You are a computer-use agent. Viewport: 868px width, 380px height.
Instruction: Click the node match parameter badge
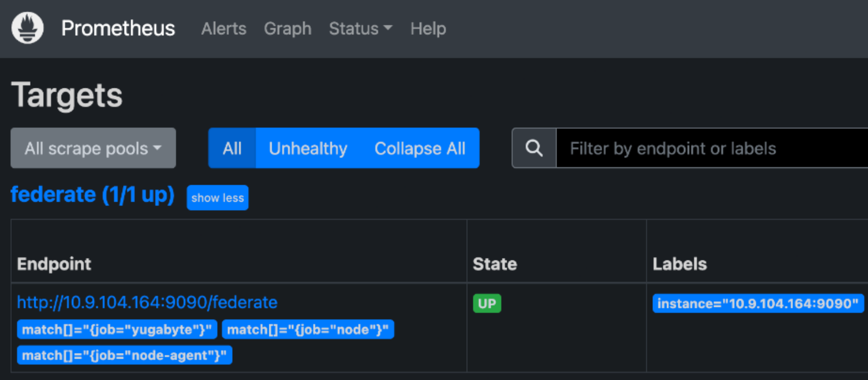coord(308,330)
